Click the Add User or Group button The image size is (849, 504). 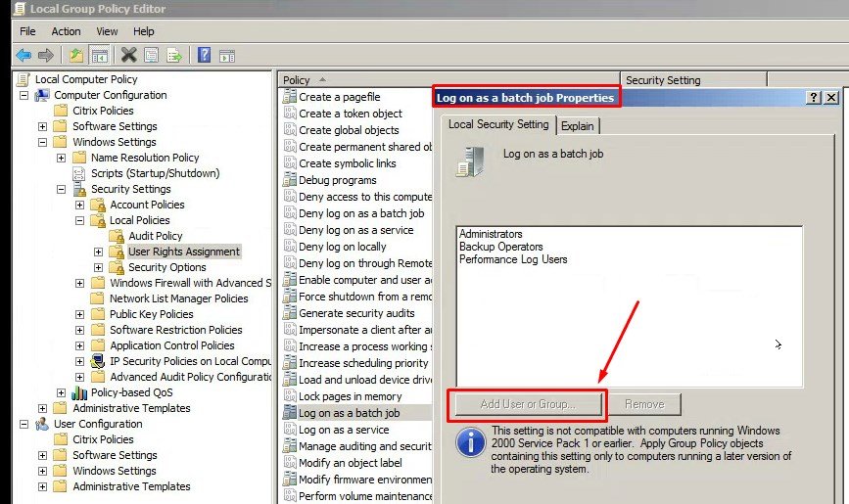(529, 404)
